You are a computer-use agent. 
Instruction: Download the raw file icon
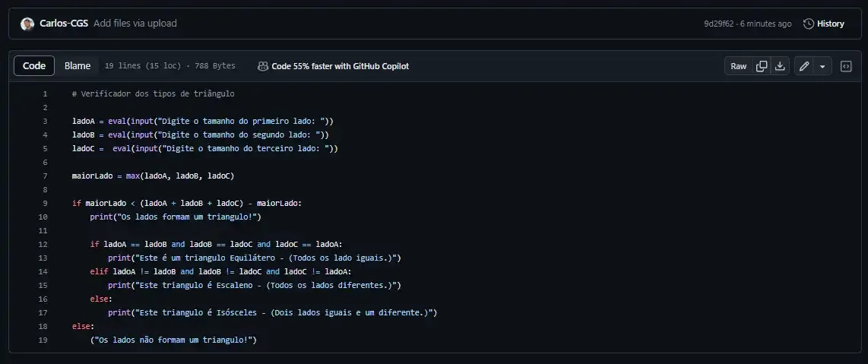(x=780, y=66)
